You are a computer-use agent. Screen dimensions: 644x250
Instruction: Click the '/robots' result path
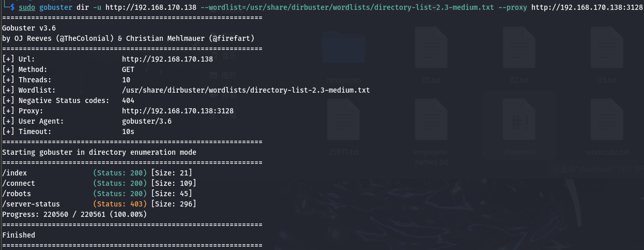(17, 194)
